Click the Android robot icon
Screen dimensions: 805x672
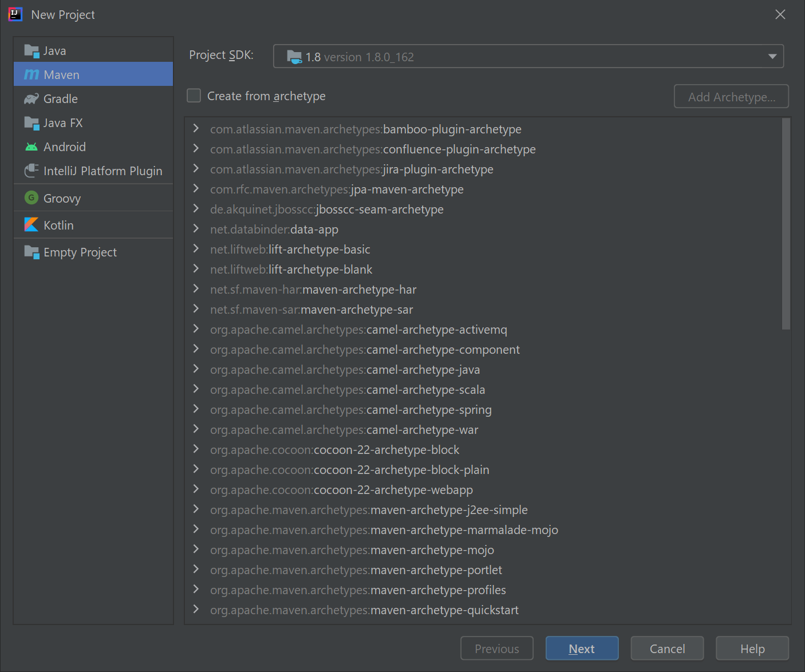click(x=31, y=147)
